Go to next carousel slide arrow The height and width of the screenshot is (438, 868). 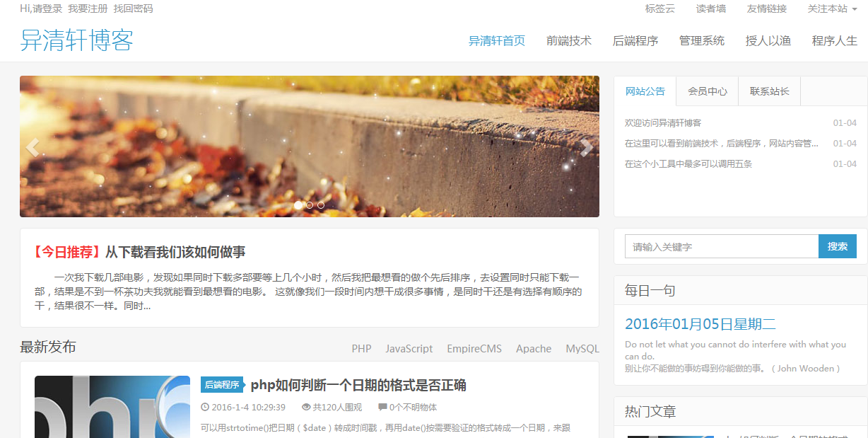point(586,147)
